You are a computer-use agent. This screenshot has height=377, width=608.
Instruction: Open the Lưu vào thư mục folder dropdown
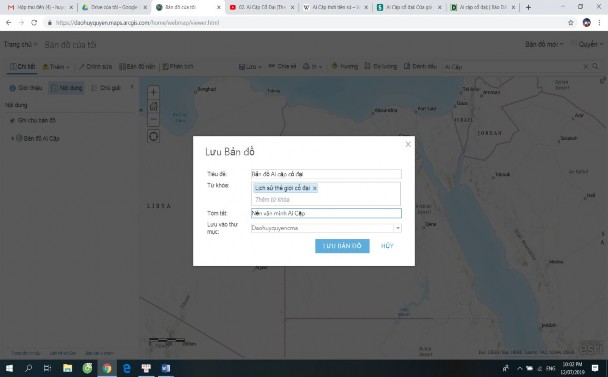pyautogui.click(x=397, y=228)
